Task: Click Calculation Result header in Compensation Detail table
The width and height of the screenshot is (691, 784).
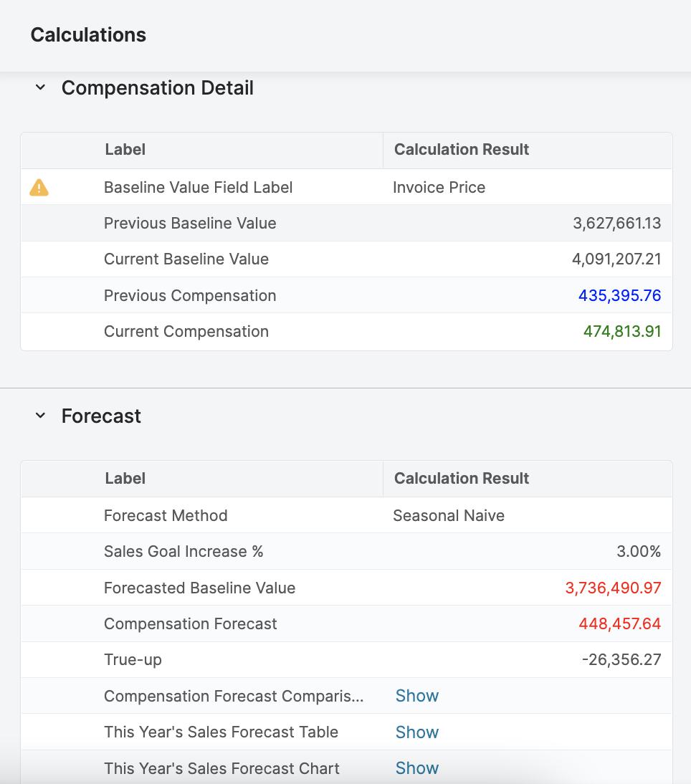Action: [462, 150]
